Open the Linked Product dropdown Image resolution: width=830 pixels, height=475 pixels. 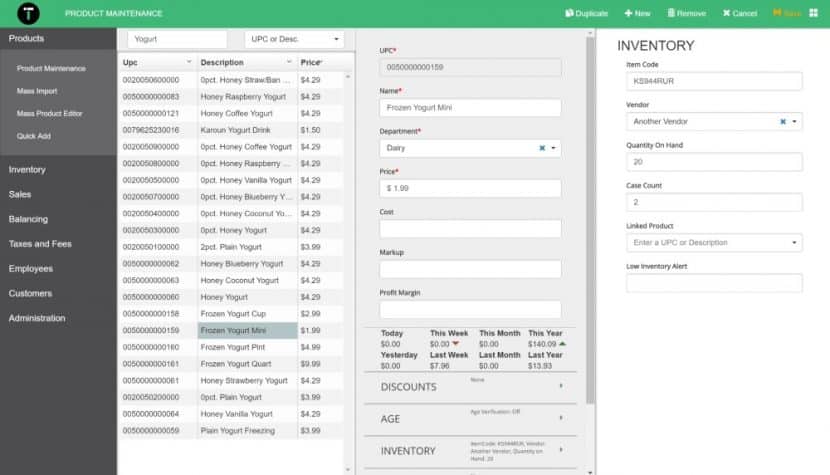[795, 243]
